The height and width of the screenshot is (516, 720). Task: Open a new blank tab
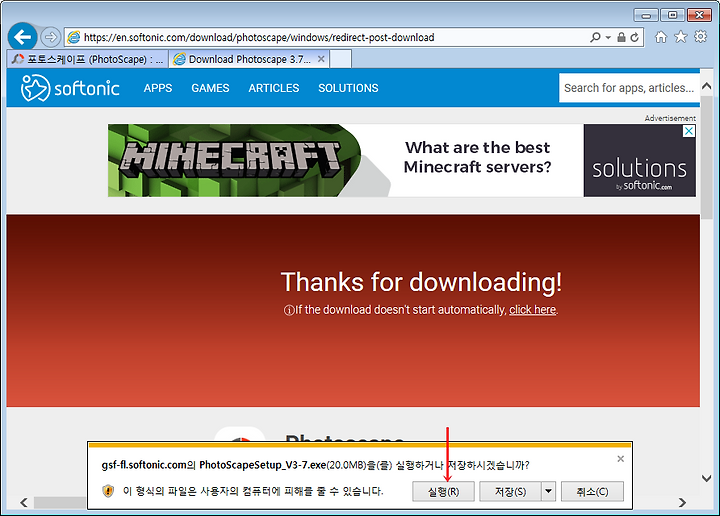tap(341, 59)
